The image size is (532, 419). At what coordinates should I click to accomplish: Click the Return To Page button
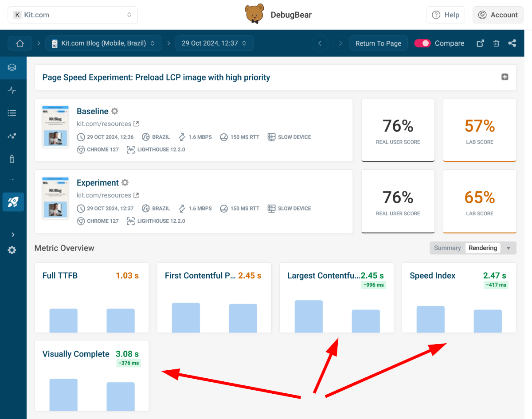[x=378, y=43]
